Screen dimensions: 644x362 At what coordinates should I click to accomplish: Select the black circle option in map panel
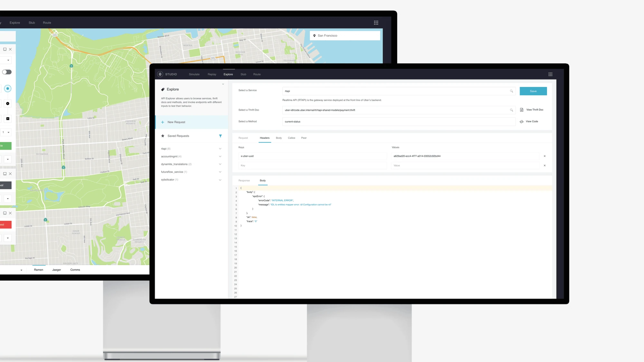click(x=8, y=104)
